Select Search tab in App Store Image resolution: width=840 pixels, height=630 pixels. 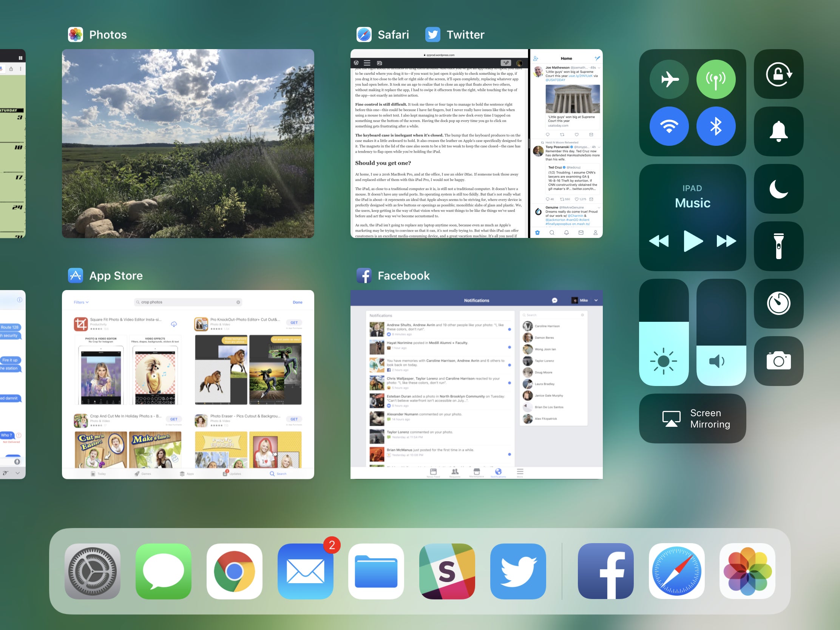278,474
